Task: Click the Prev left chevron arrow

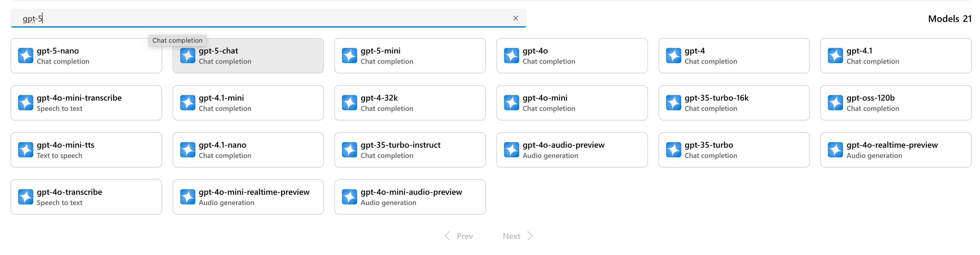Action: click(447, 236)
